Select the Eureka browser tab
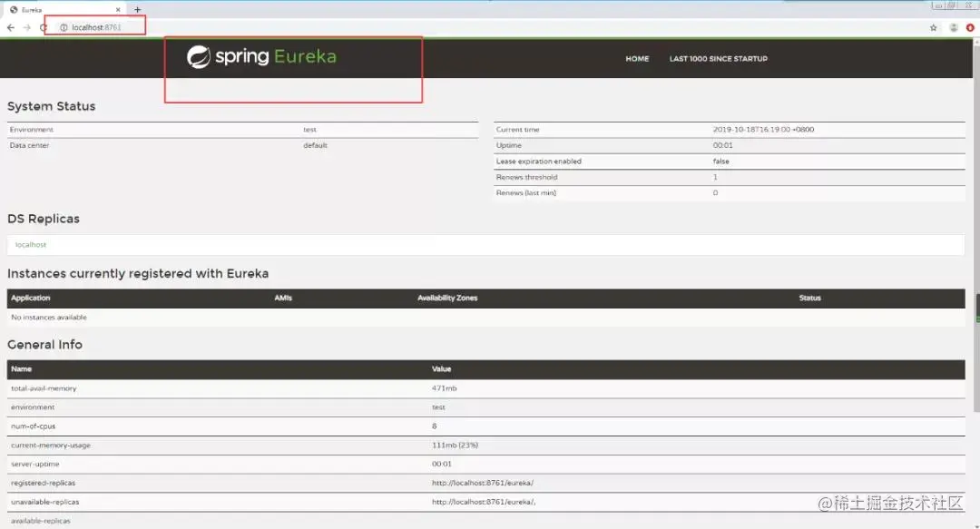 pyautogui.click(x=64, y=9)
